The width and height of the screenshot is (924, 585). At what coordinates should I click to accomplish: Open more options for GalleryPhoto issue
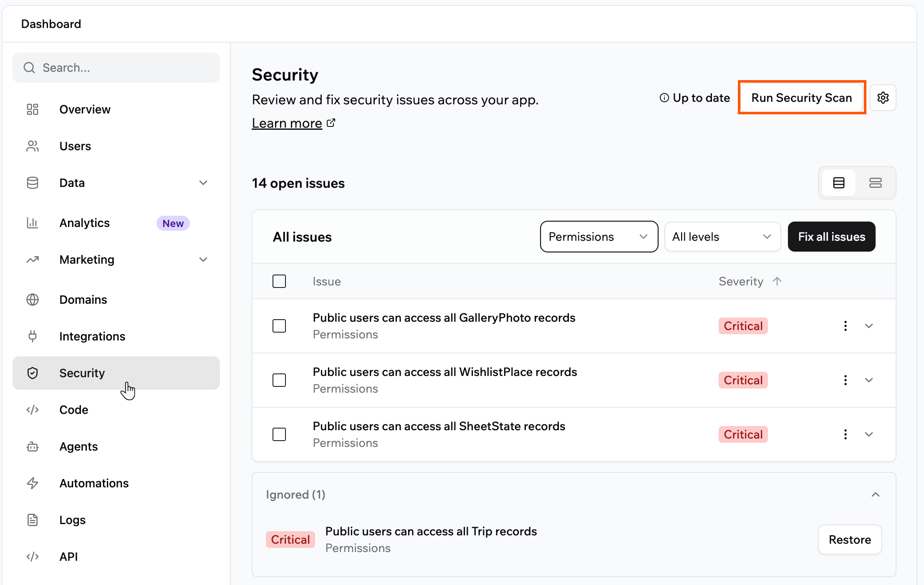pyautogui.click(x=846, y=326)
